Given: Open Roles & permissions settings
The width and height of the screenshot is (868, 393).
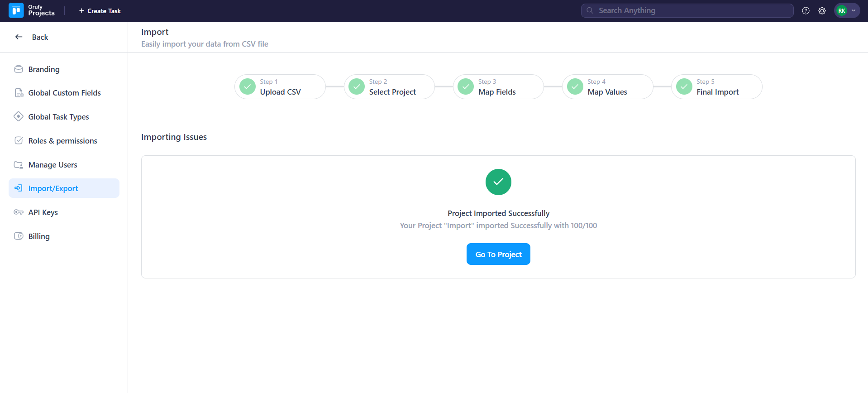Looking at the screenshot, I should pos(62,141).
